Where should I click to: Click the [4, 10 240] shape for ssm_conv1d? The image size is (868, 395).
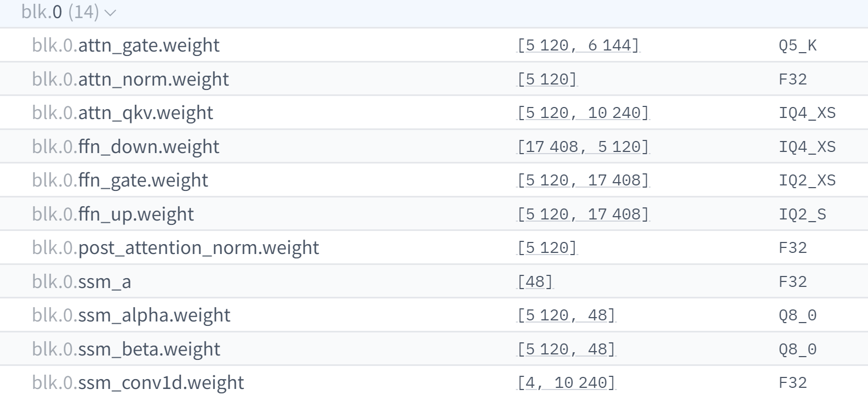point(566,382)
